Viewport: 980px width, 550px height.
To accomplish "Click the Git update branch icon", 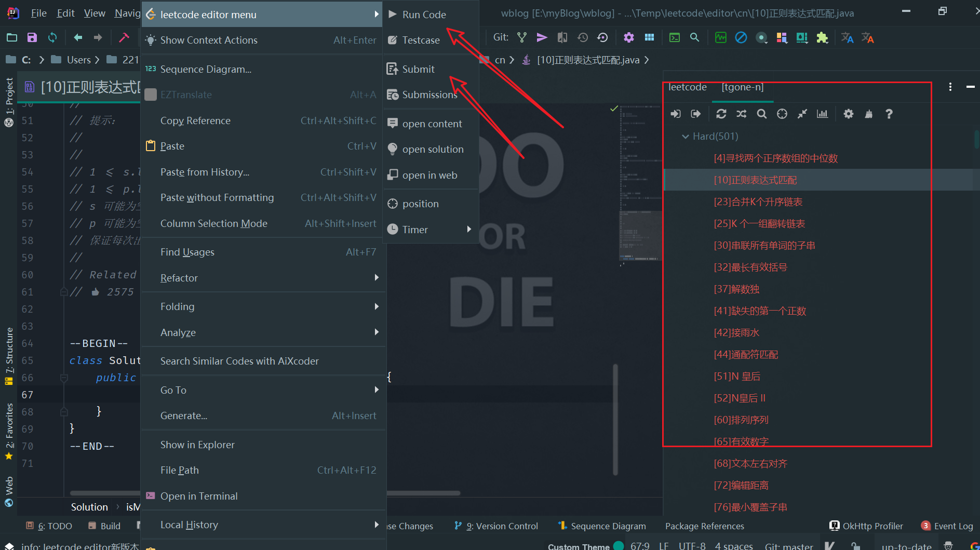I will click(x=522, y=37).
